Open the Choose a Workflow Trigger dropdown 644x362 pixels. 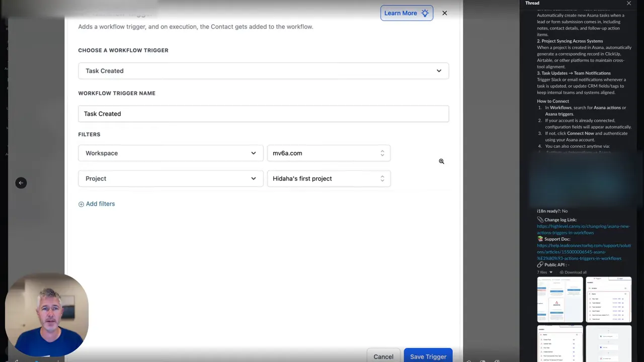(x=263, y=71)
